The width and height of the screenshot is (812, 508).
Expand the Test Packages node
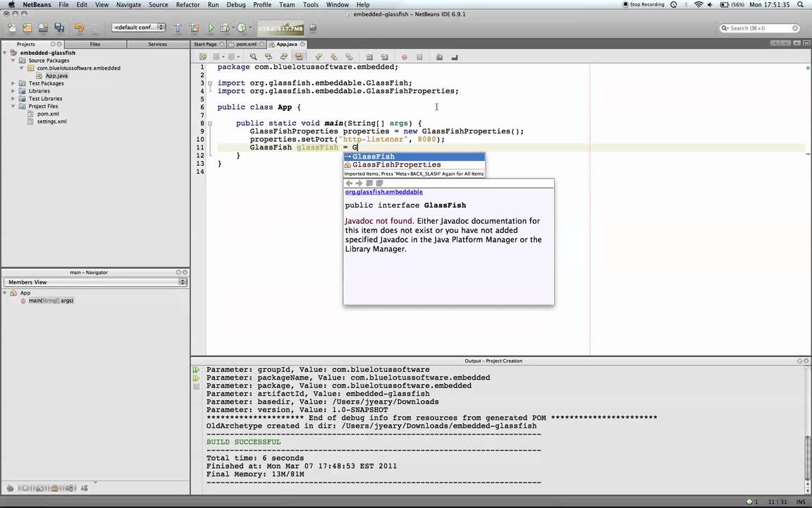pos(13,83)
